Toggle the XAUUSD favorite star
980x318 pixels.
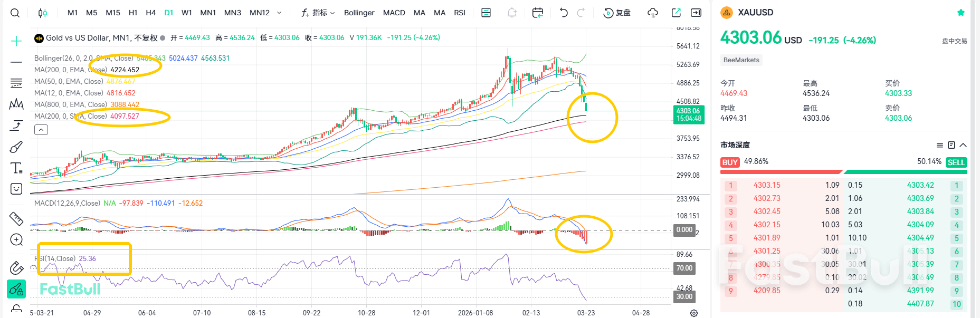point(961,13)
